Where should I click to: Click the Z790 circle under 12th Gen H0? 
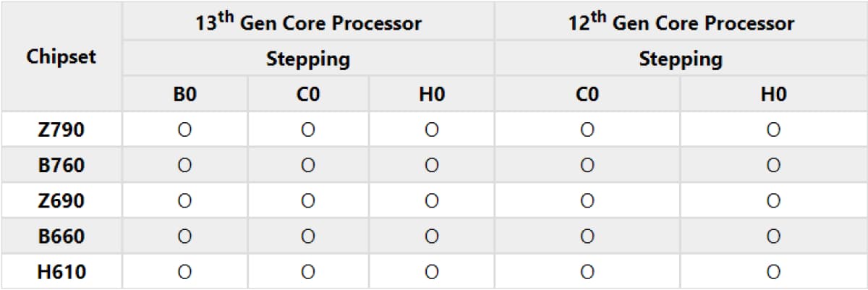pos(773,130)
